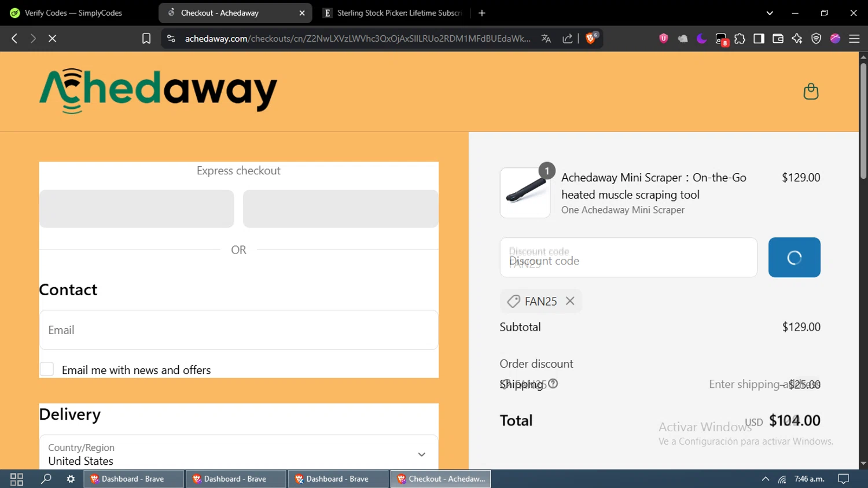Expand the Country/Region dropdown
Viewport: 868px width, 488px height.
click(238, 454)
